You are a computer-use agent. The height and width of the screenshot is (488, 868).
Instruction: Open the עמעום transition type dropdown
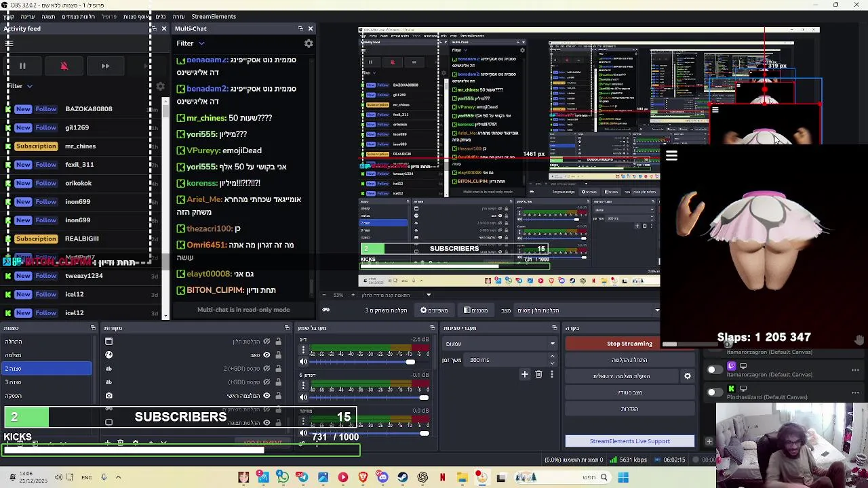(500, 344)
